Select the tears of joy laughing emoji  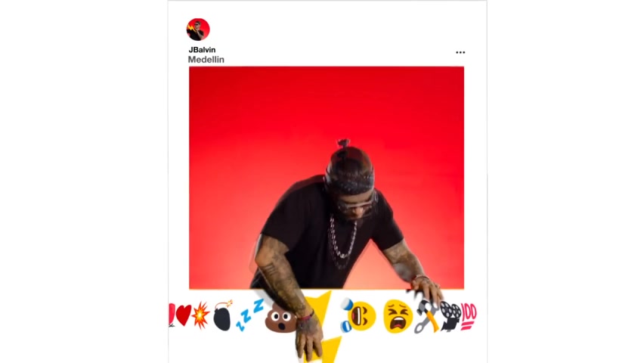(x=358, y=315)
